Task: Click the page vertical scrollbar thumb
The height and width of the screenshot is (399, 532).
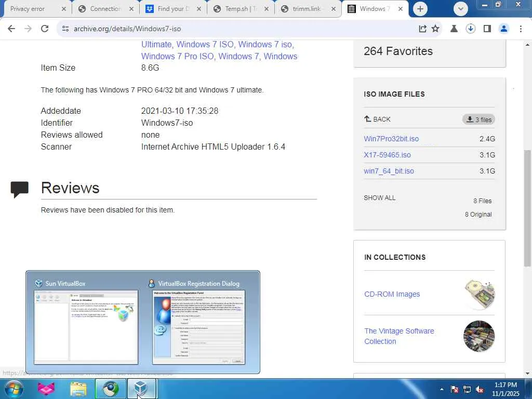Action: click(x=527, y=208)
